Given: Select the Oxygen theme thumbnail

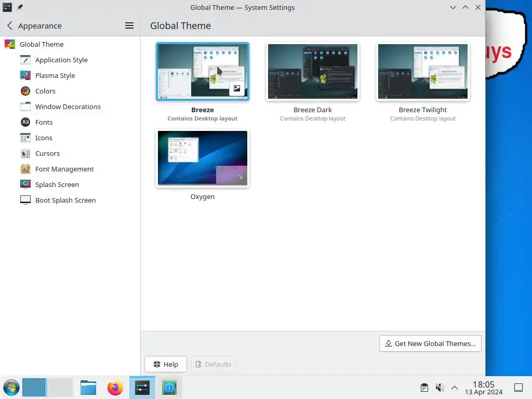Looking at the screenshot, I should click(203, 158).
